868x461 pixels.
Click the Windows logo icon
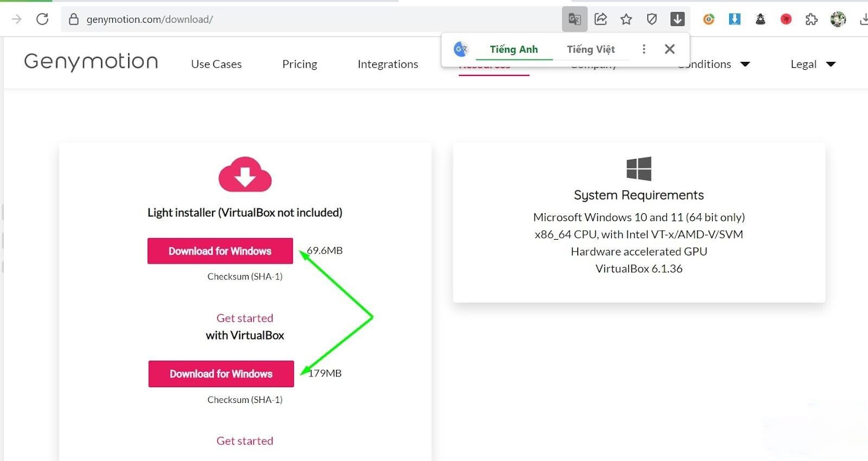tap(639, 169)
